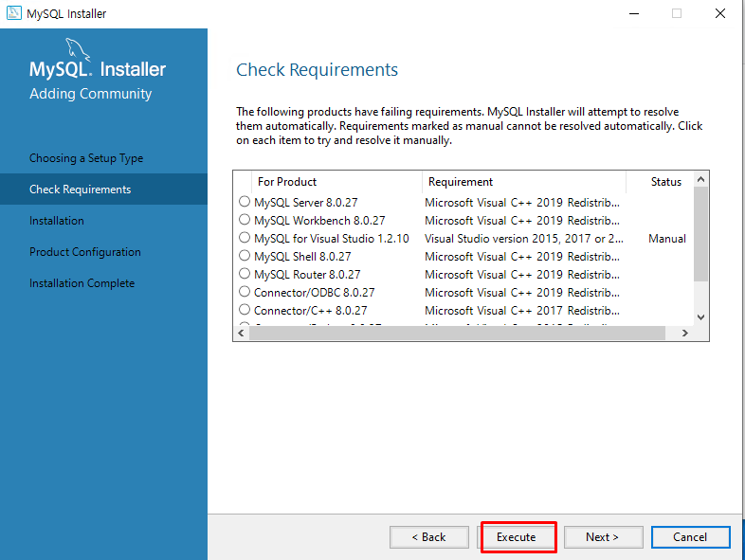Click the Back button
745x560 pixels.
(429, 537)
